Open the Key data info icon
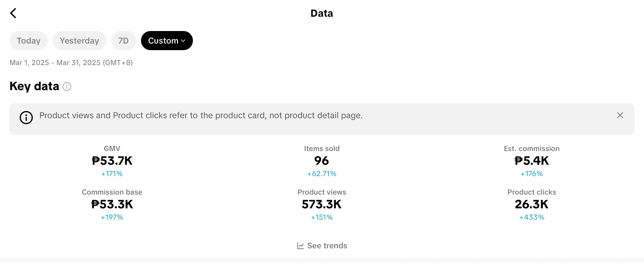This screenshot has width=644, height=268. [67, 87]
